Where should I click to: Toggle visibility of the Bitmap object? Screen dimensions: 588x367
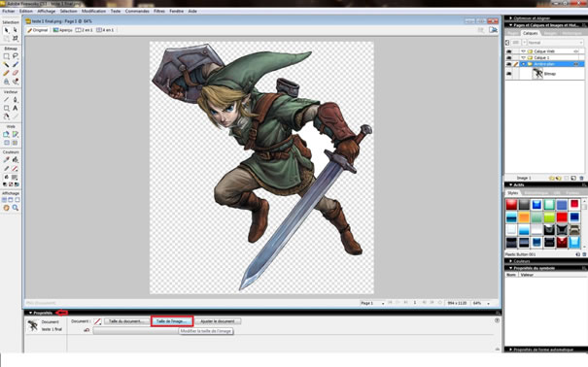pos(509,74)
